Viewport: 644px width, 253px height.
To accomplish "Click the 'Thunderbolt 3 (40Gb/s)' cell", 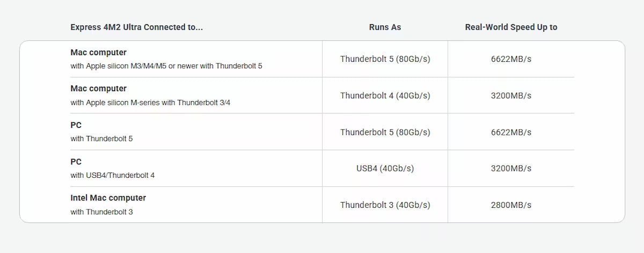I will coord(385,205).
